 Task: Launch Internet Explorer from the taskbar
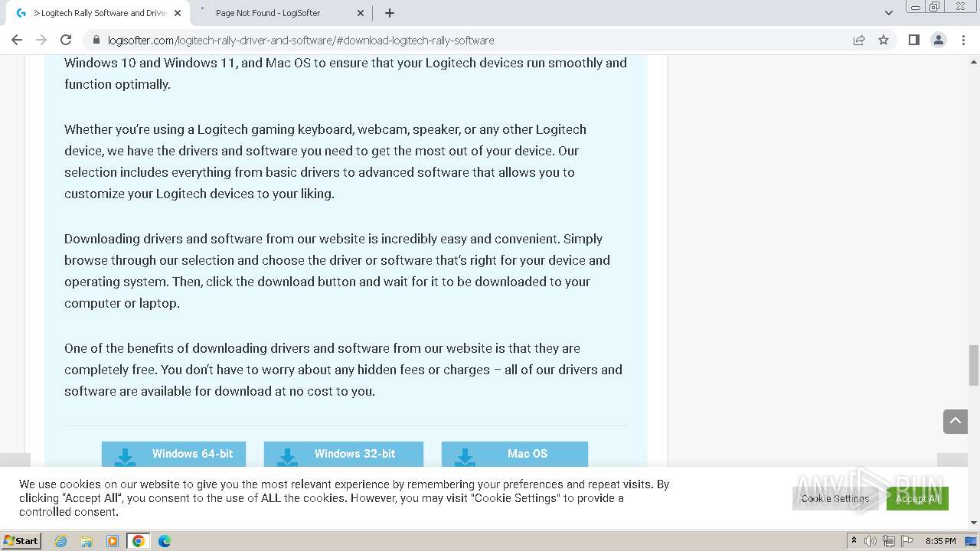pyautogui.click(x=61, y=541)
